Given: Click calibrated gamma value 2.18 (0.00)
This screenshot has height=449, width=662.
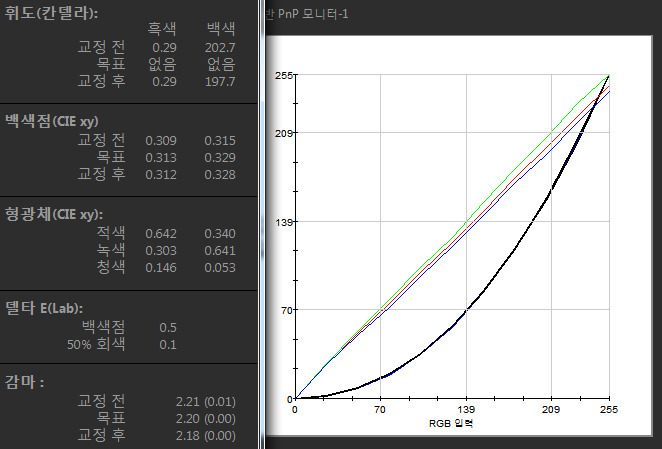Looking at the screenshot, I should (206, 435).
